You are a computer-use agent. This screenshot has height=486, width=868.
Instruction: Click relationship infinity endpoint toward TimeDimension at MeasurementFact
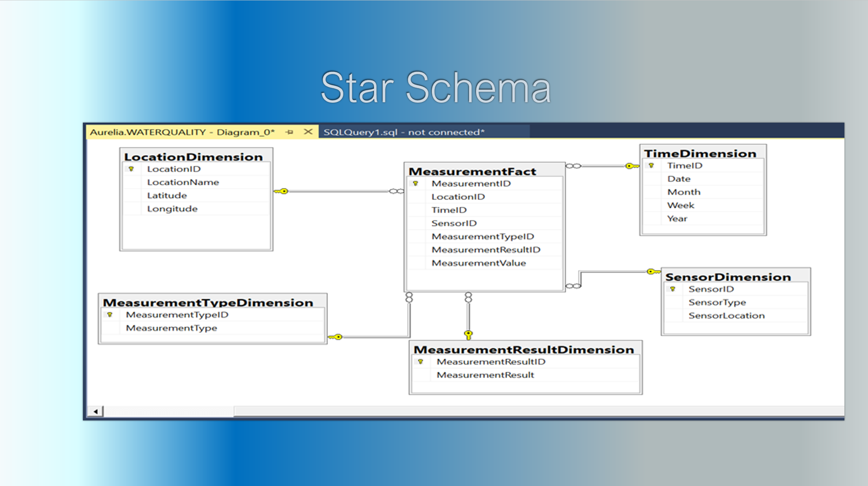point(573,166)
